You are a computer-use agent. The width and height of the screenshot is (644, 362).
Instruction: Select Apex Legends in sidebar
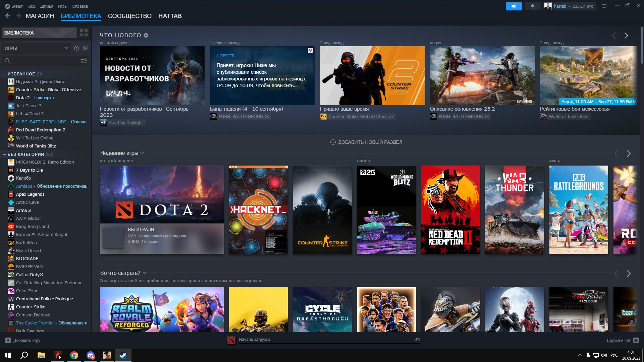point(30,194)
